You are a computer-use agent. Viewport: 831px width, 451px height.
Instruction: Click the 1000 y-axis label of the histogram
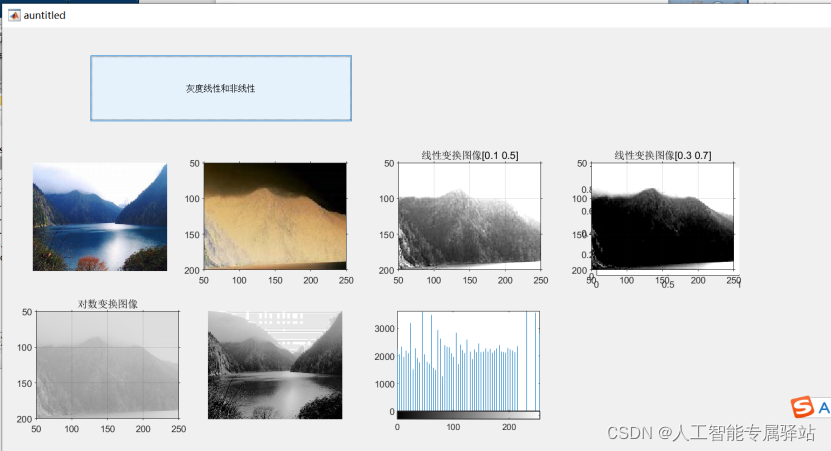384,384
